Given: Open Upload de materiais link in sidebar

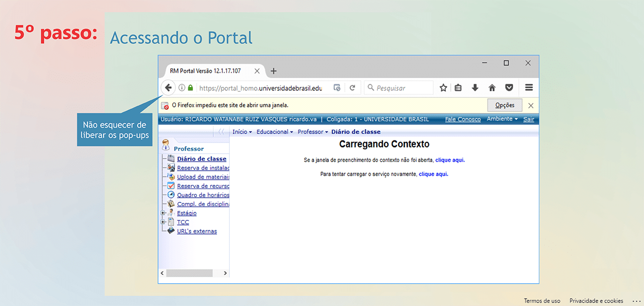Looking at the screenshot, I should (203, 177).
